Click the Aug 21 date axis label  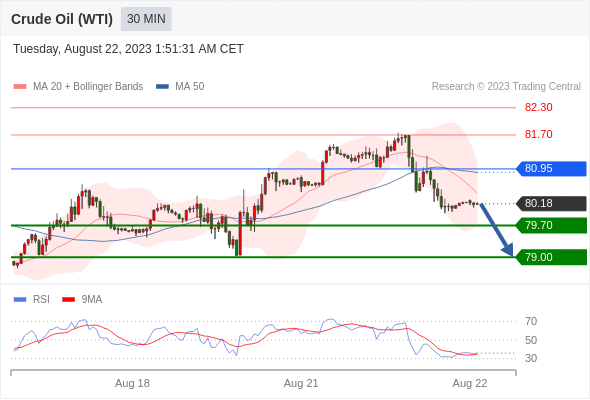tap(301, 383)
